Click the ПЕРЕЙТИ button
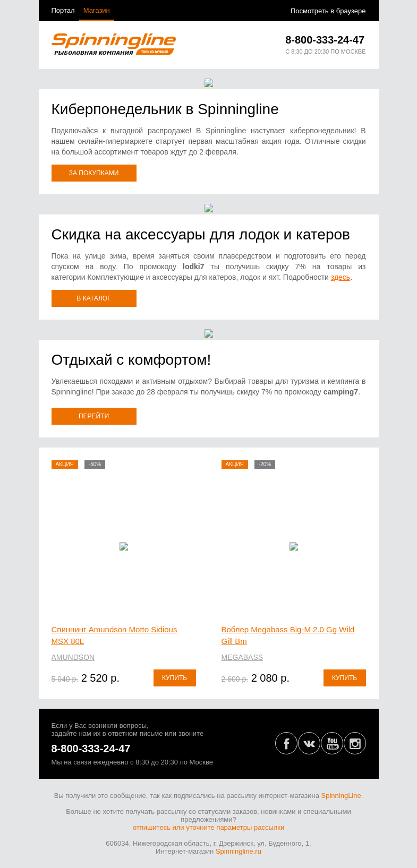Screen dimensions: 417x868 (x=94, y=416)
